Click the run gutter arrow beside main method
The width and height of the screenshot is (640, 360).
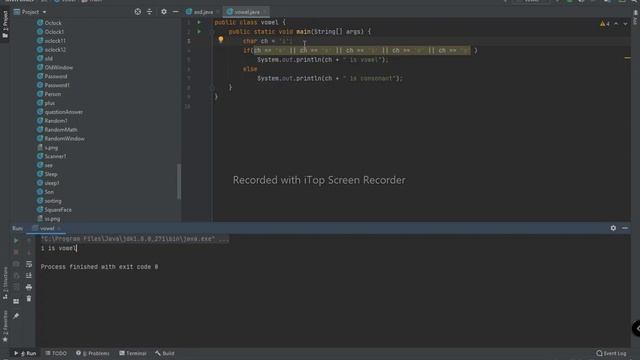(199, 31)
